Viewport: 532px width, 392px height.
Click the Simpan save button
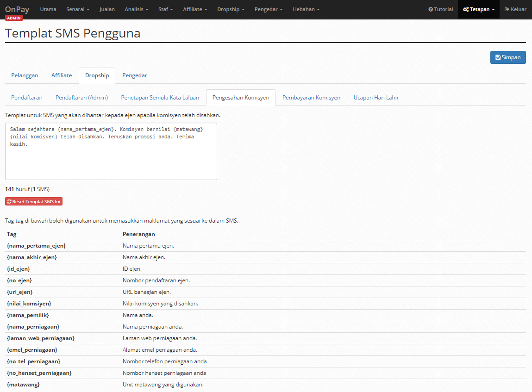[508, 57]
